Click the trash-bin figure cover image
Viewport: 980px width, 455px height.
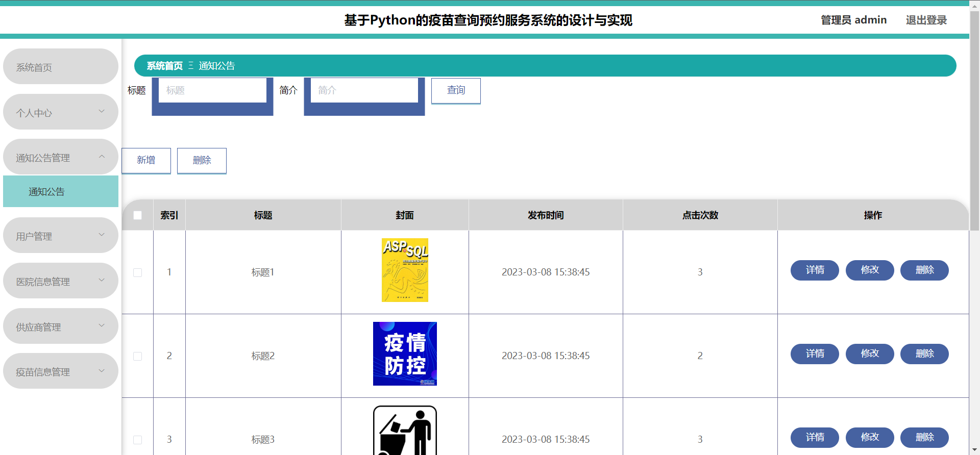(x=405, y=430)
